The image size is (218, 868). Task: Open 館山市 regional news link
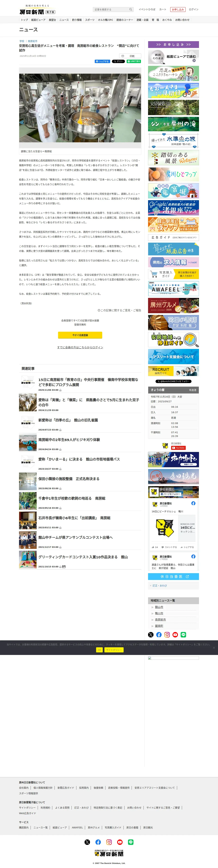(159, 607)
